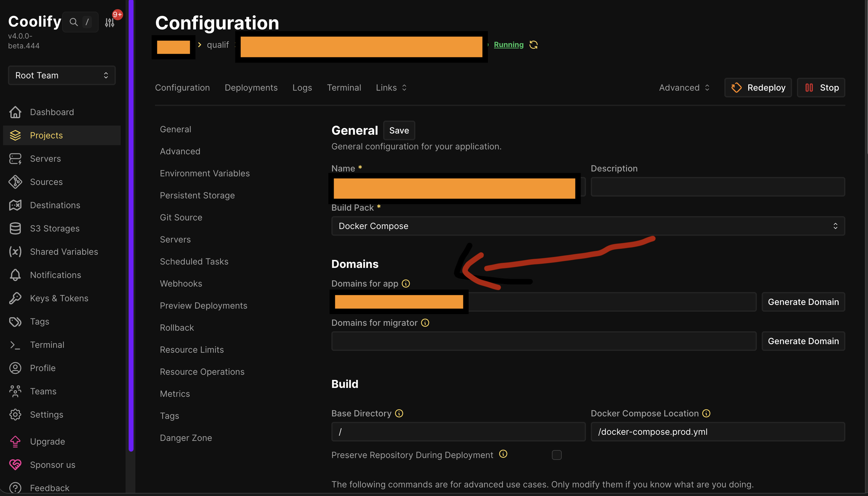
Task: Open S3 Storages
Action: point(55,228)
